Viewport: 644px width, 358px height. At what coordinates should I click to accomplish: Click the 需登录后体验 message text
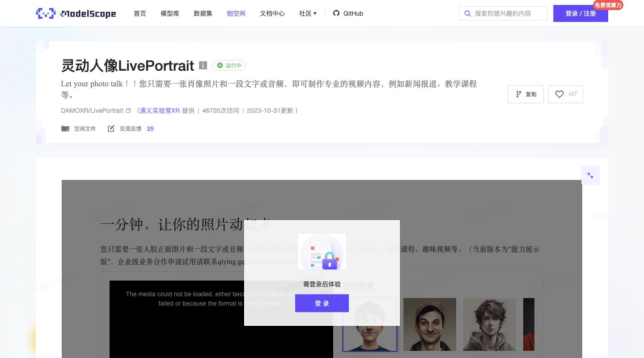pos(322,284)
